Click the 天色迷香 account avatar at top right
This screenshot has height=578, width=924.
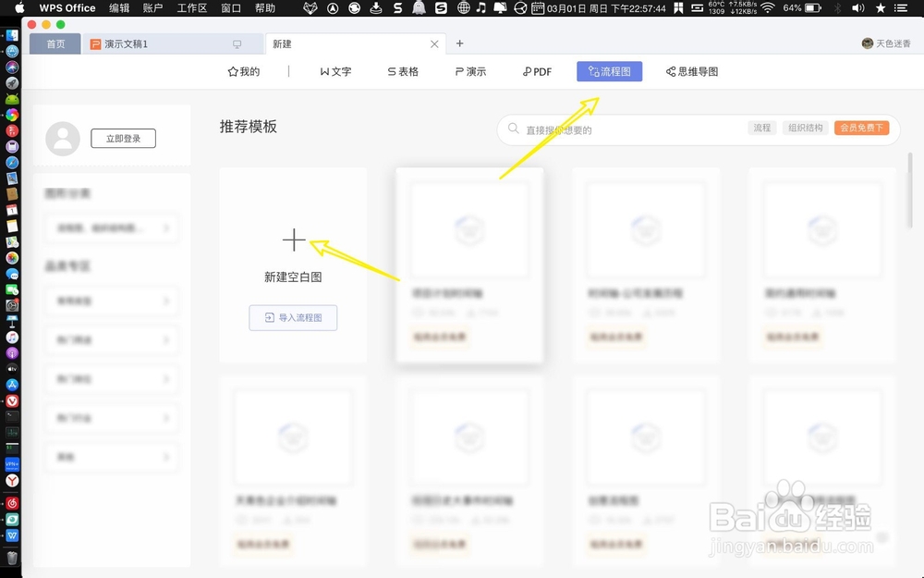tap(867, 43)
